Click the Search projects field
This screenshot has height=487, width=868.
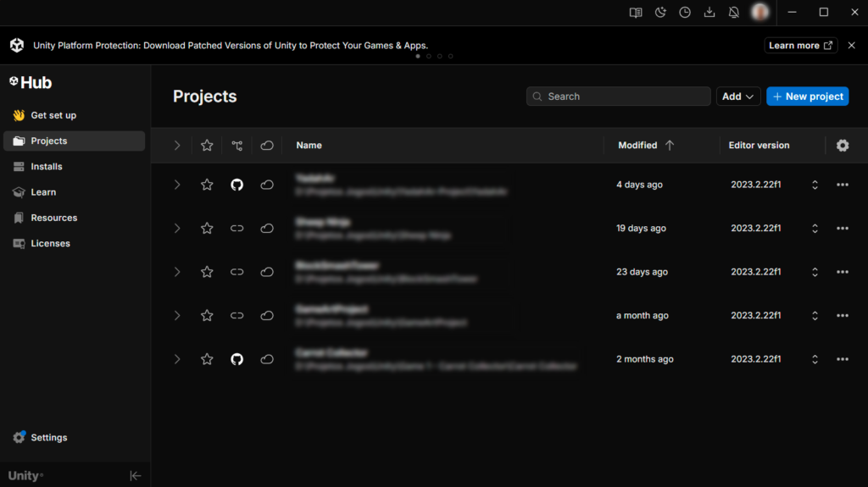tap(618, 97)
